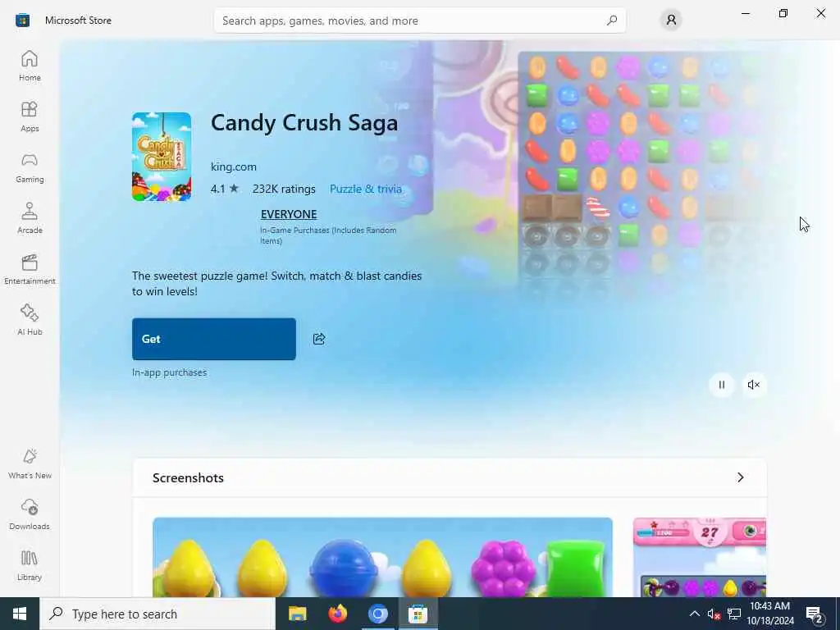Open the notification center

[815, 614]
